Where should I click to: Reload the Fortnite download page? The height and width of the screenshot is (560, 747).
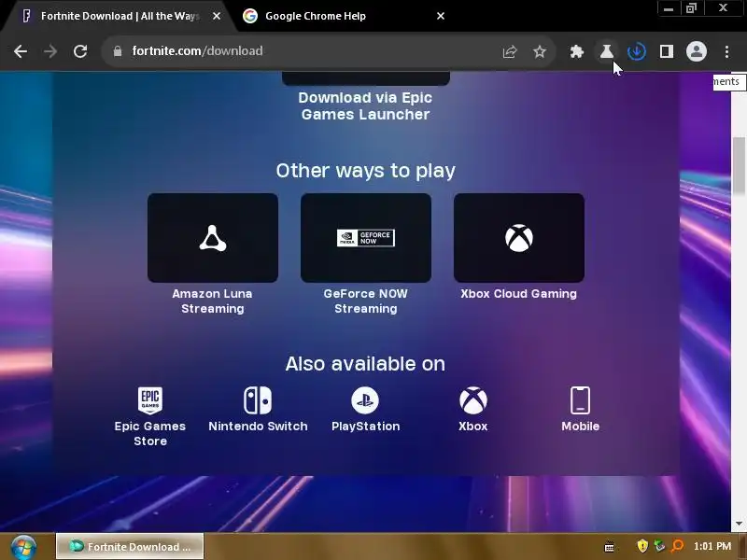80,51
